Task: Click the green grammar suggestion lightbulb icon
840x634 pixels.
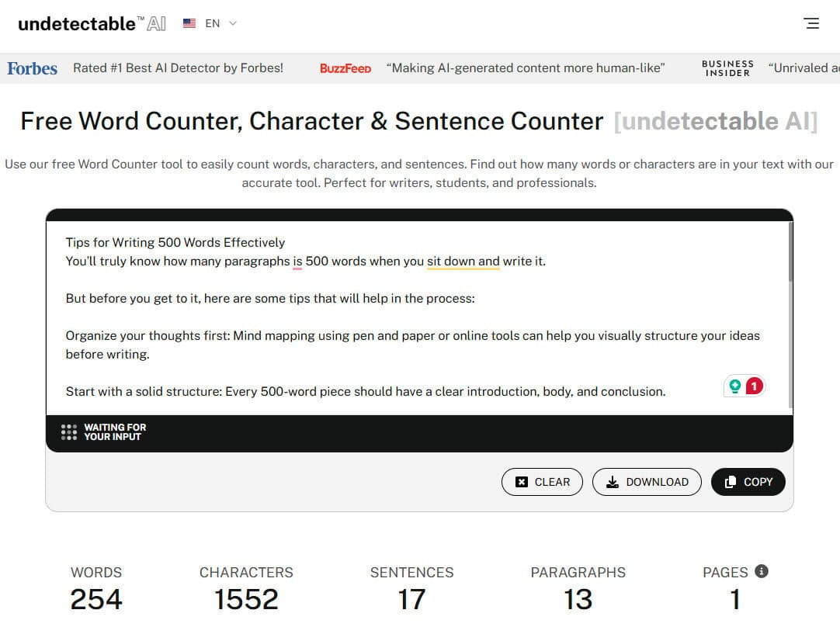Action: (736, 385)
